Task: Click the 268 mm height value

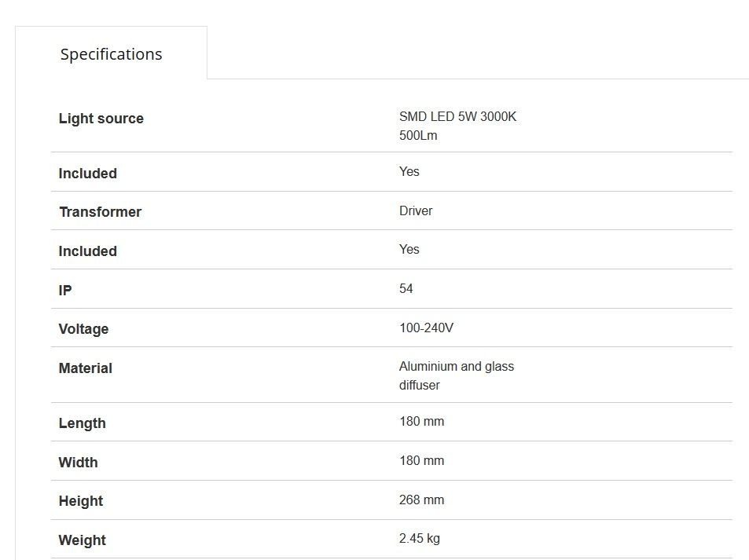Action: [x=422, y=500]
